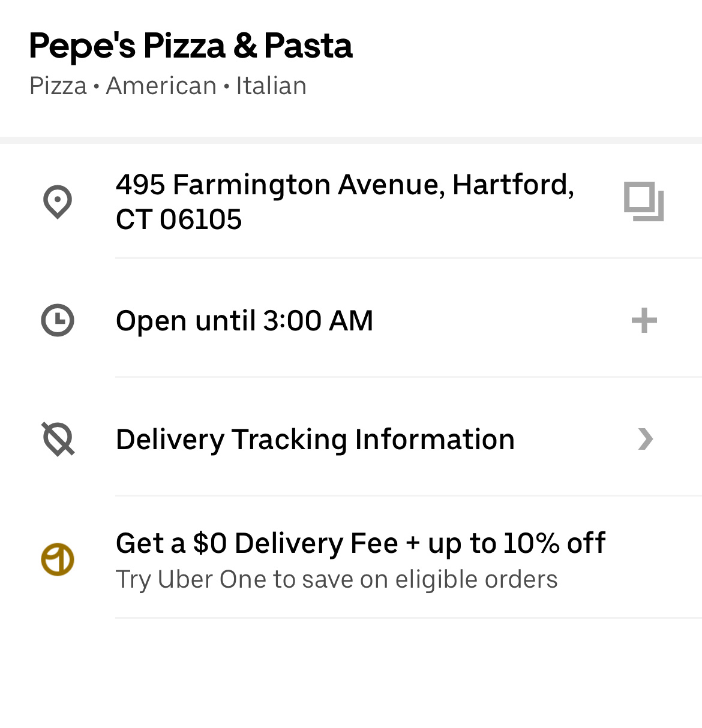Select the "Get a $0 Delivery Fee" offer headline
Screen dimensions: 702x728
coord(257,543)
